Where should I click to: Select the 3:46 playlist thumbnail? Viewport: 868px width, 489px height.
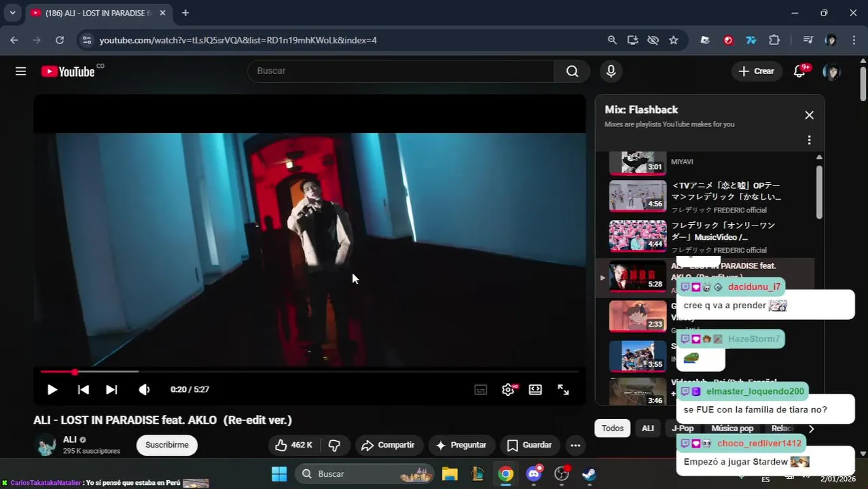click(x=638, y=392)
